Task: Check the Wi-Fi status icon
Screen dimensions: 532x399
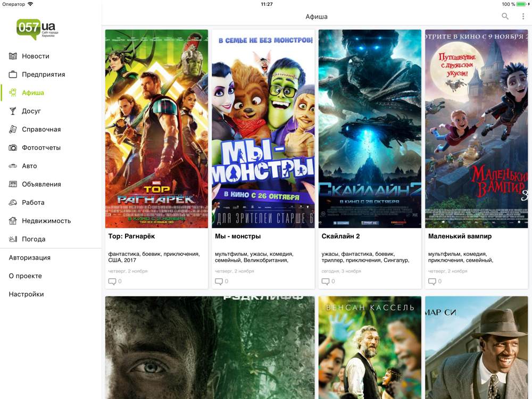Action: (x=30, y=4)
